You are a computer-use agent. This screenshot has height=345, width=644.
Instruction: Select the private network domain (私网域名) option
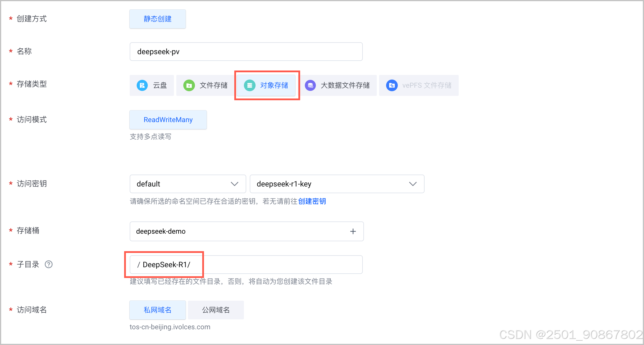coord(157,310)
